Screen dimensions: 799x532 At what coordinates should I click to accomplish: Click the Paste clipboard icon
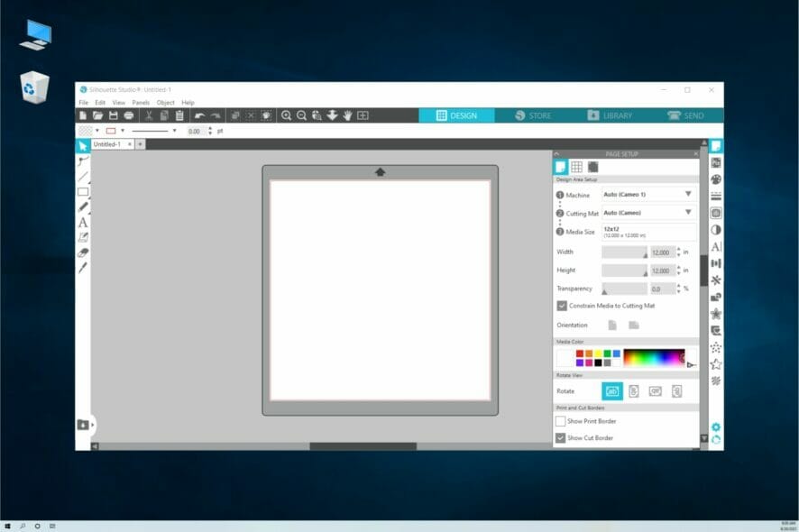tap(179, 115)
